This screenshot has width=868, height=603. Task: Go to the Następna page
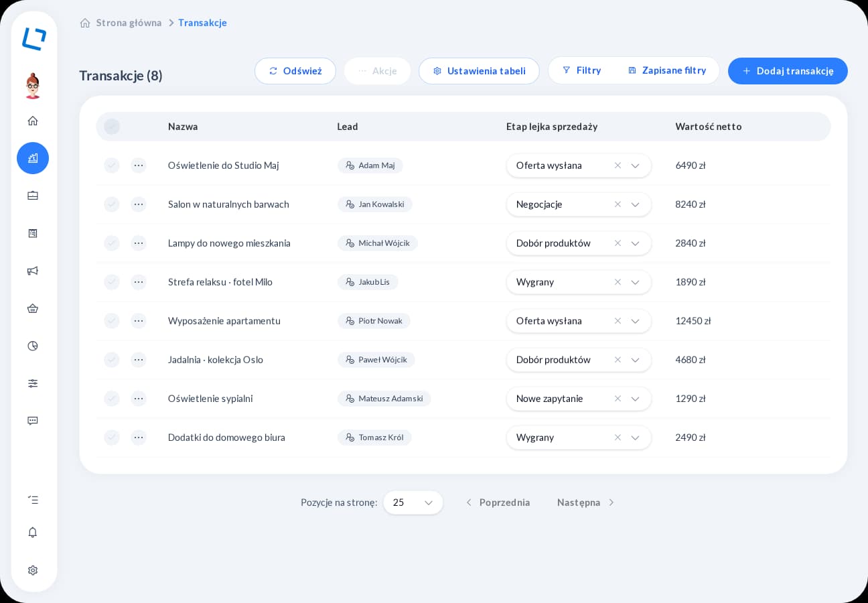click(x=586, y=503)
